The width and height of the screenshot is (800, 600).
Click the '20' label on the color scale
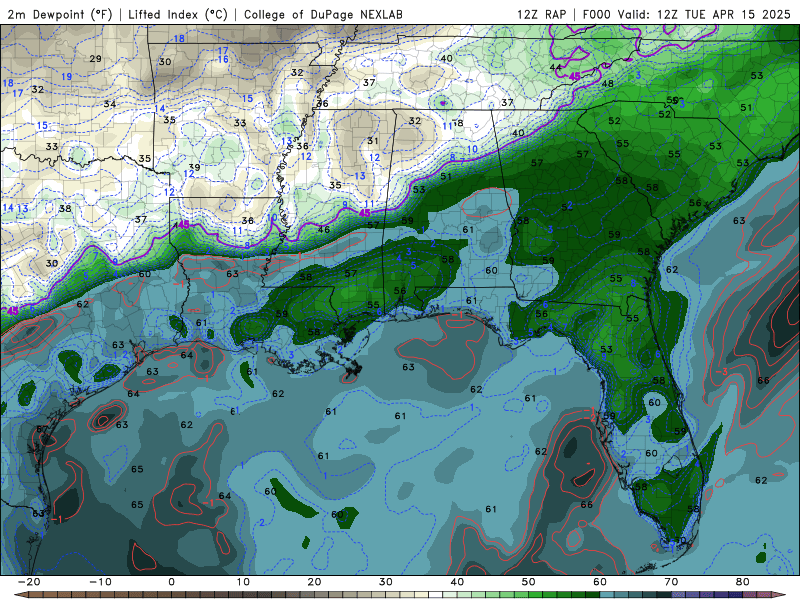coord(314,582)
